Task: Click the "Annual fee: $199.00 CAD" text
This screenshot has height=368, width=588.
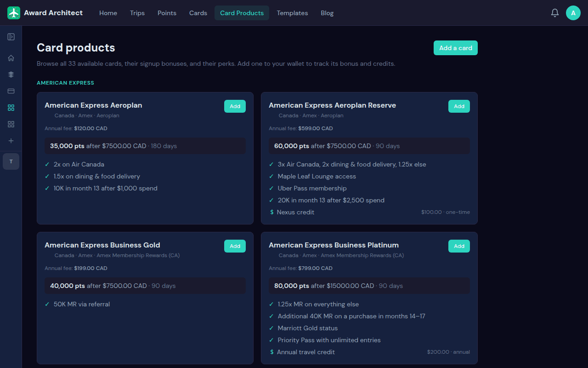Action: tap(76, 268)
